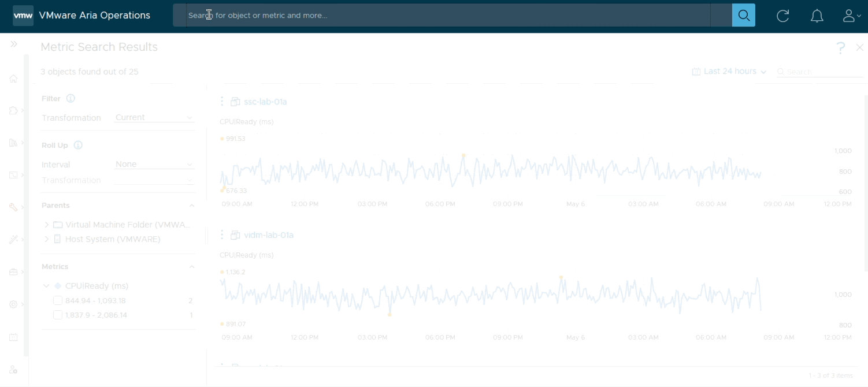This screenshot has height=387, width=868.
Task: Check the 1,837.9 - 2,086.14 range box
Action: pos(58,315)
